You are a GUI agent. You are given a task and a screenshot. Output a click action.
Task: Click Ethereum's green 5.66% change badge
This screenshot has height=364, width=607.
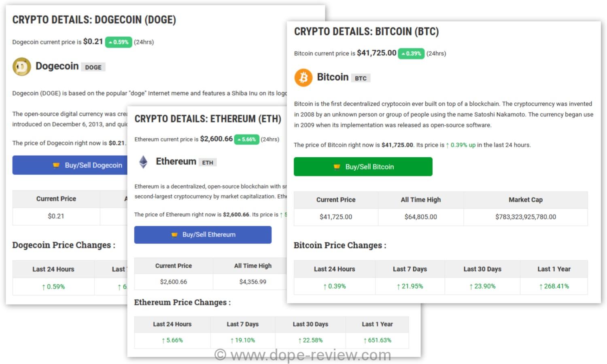[x=246, y=140]
